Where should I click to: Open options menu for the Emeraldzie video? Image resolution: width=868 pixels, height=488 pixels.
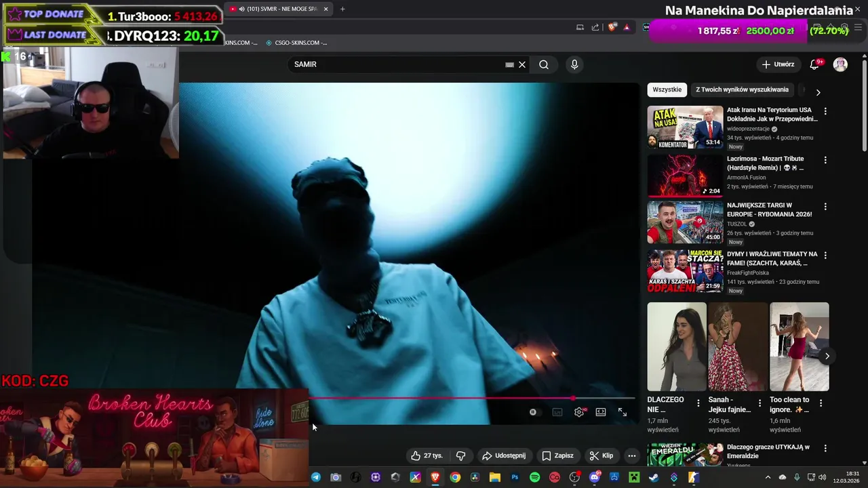825,448
